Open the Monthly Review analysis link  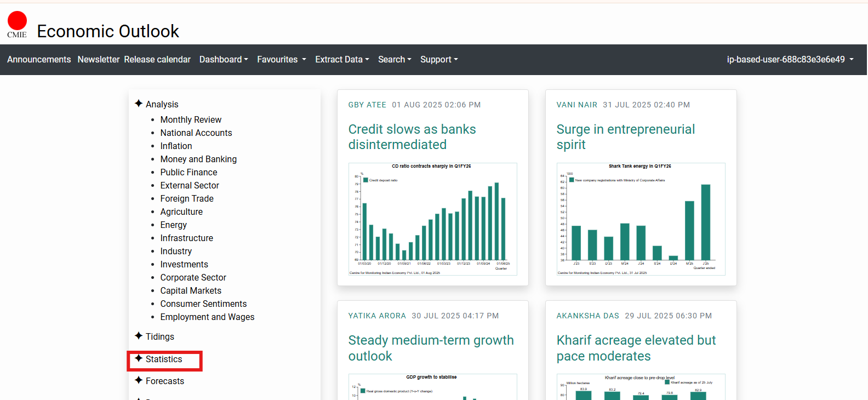[x=191, y=119]
